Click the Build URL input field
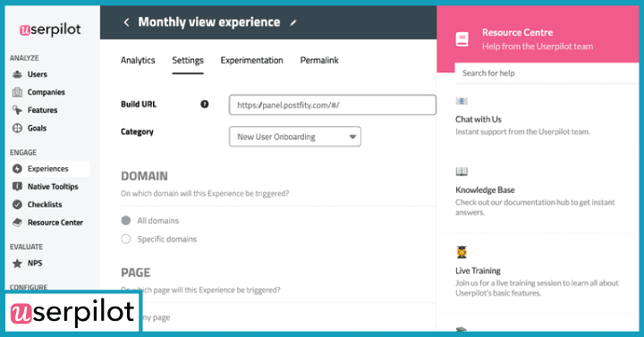The width and height of the screenshot is (644, 337). (x=332, y=105)
